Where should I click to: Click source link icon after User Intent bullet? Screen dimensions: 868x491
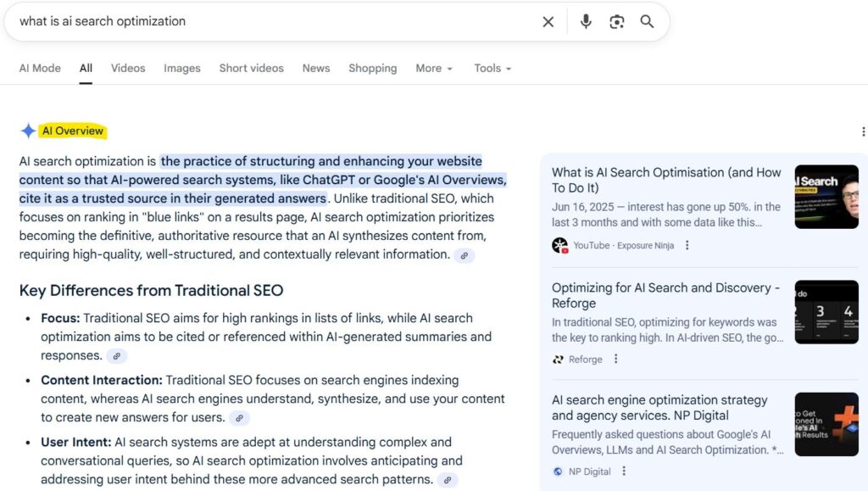coord(447,480)
